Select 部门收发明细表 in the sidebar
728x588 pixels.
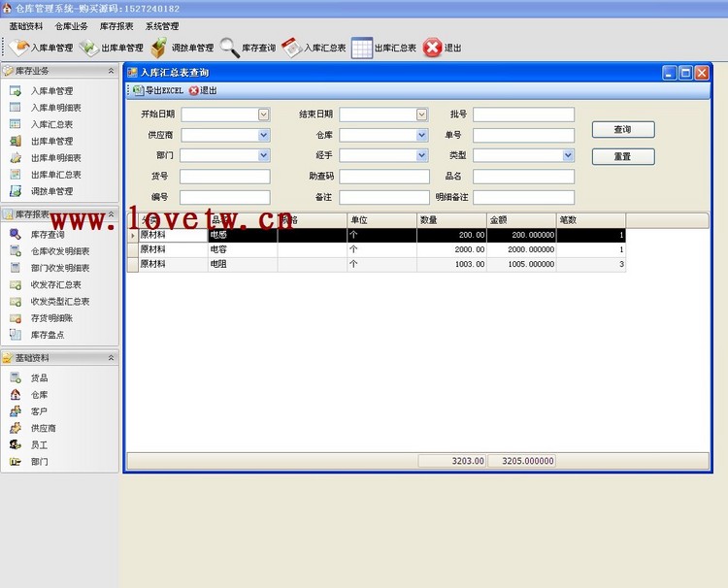pyautogui.click(x=60, y=268)
